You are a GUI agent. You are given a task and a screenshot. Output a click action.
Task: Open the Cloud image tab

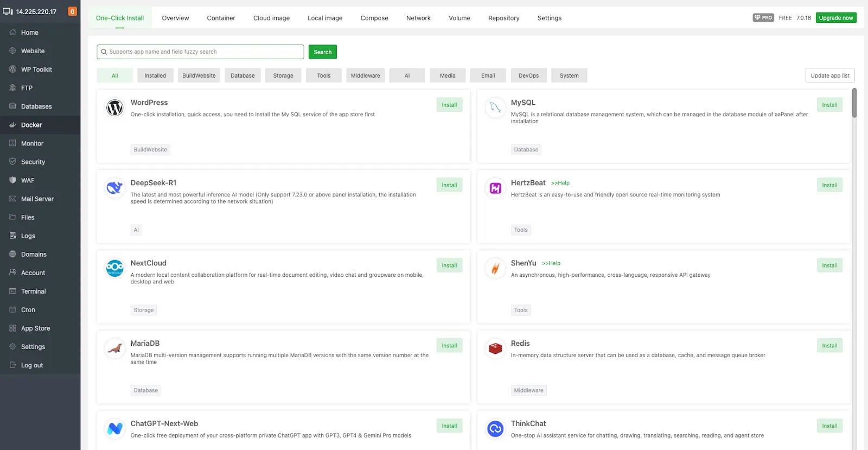pos(271,18)
